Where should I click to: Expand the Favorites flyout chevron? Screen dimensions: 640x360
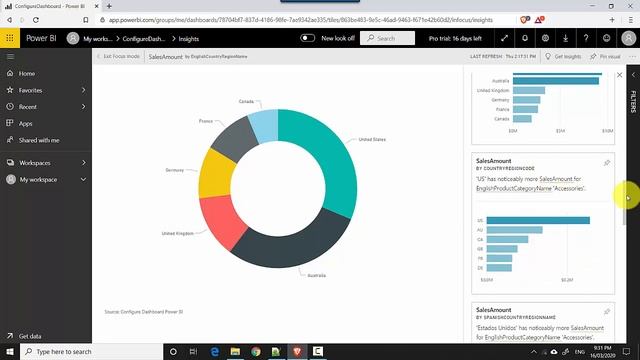[x=83, y=90]
